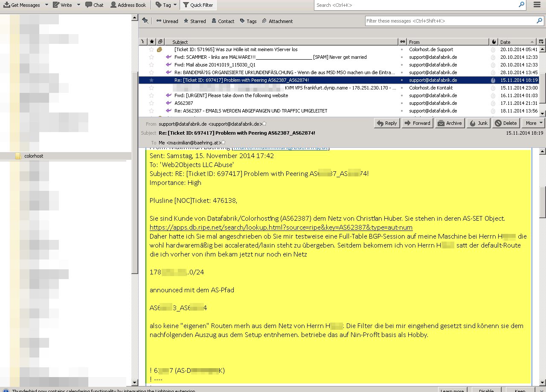Screen dimensions: 546x392
Task: Sort by junk status flame column
Action: [x=494, y=42]
